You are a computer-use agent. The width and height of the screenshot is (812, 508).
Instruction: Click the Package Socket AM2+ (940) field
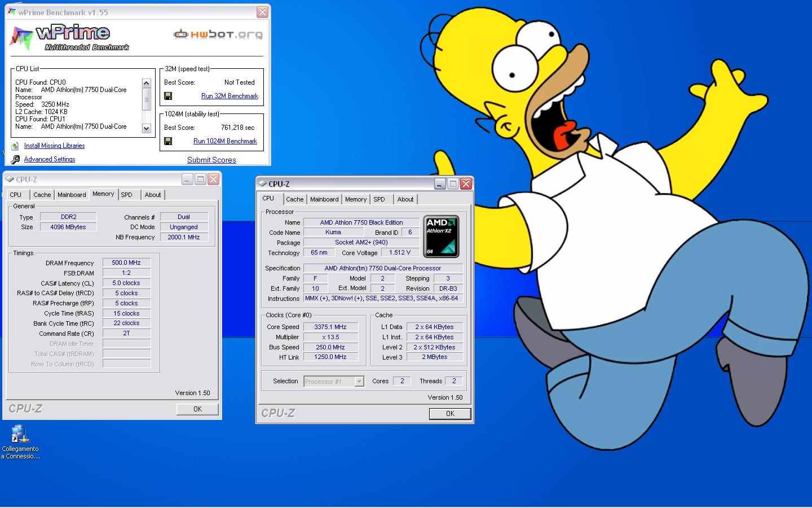(361, 242)
